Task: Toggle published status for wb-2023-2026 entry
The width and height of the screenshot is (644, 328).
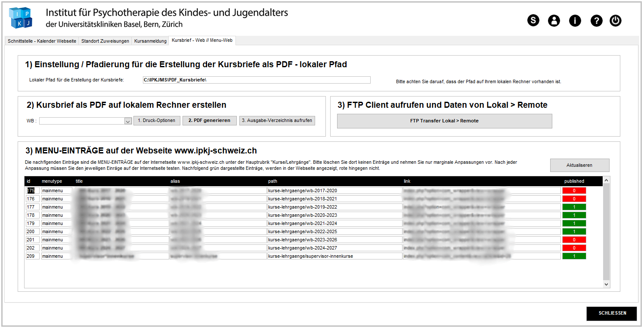Action: [x=574, y=240]
